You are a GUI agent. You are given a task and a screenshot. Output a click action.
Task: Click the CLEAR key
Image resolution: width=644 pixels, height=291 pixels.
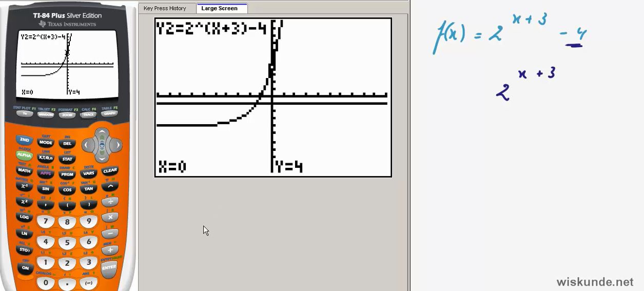coord(110,170)
